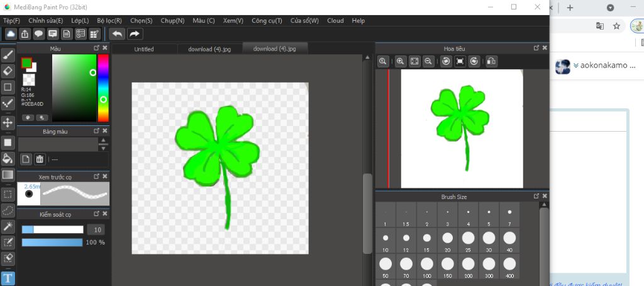The width and height of the screenshot is (644, 286).
Task: Zoom out using navigator magnifier minus
Action: click(x=428, y=61)
